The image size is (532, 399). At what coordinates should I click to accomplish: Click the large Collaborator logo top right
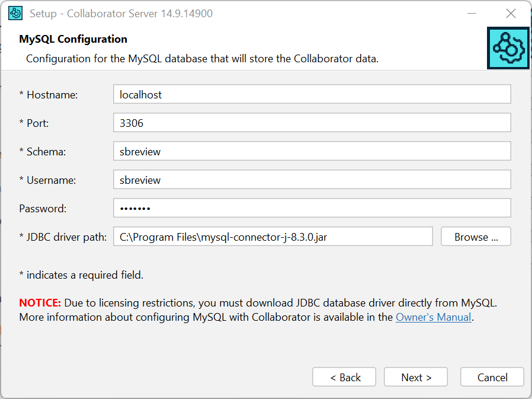click(508, 48)
